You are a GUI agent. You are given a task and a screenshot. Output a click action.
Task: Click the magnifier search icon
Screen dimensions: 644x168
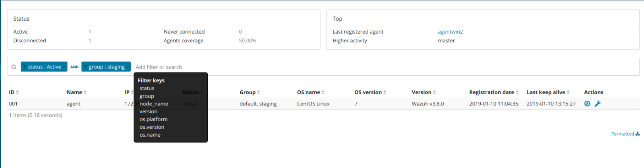point(14,67)
